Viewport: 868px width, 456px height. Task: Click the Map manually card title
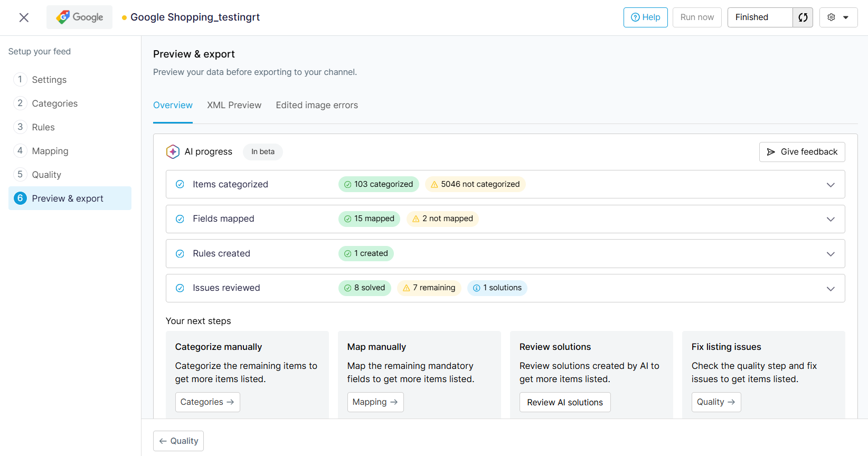coord(376,347)
